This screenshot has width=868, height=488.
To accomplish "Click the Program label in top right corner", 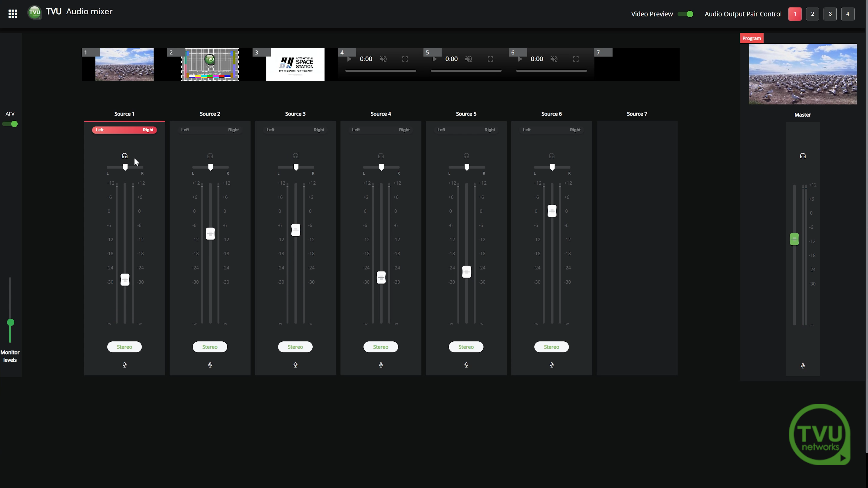I will point(752,38).
